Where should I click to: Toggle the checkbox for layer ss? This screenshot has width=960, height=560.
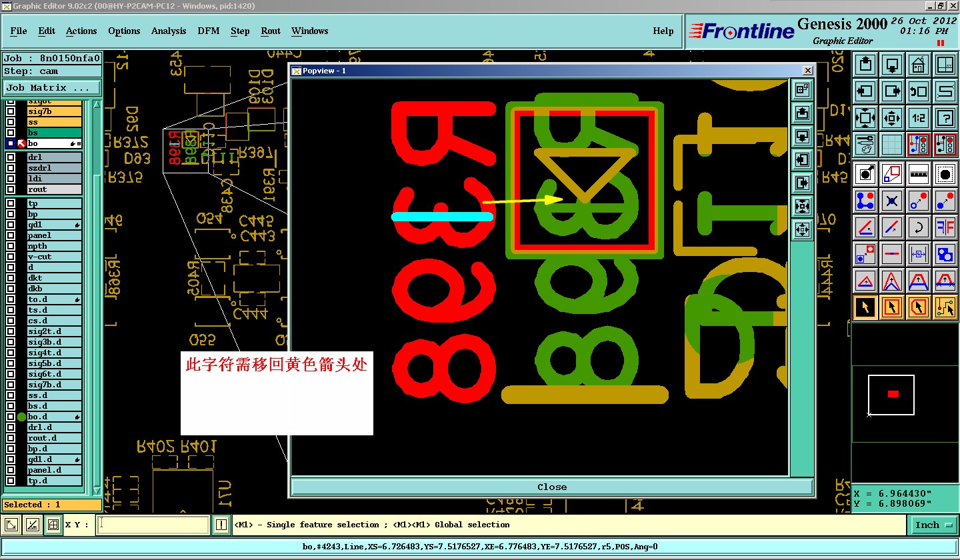11,123
